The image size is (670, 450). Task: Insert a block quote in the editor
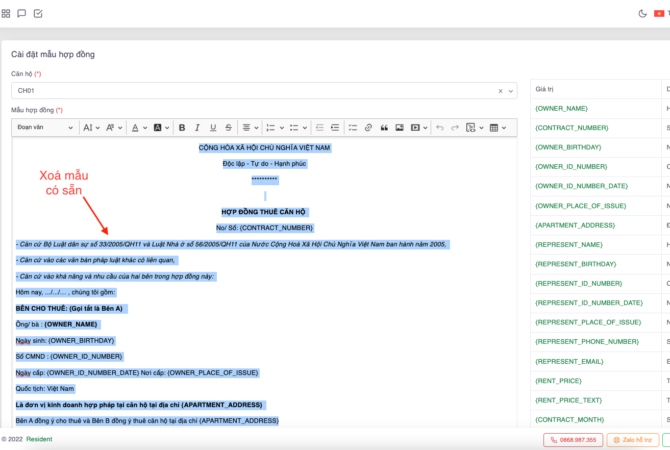(384, 128)
